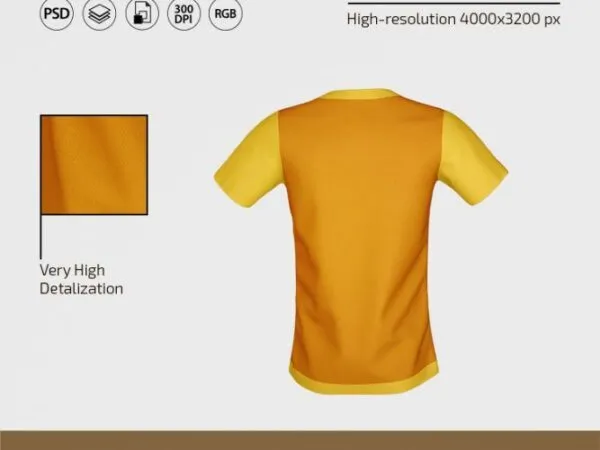Click the stacked layers icon badge
600x450 pixels.
coord(99,14)
